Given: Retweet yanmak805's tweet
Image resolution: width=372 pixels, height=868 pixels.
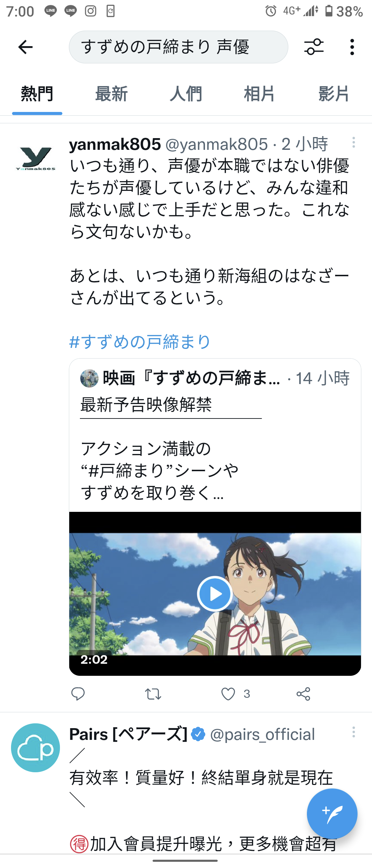Looking at the screenshot, I should tap(153, 694).
